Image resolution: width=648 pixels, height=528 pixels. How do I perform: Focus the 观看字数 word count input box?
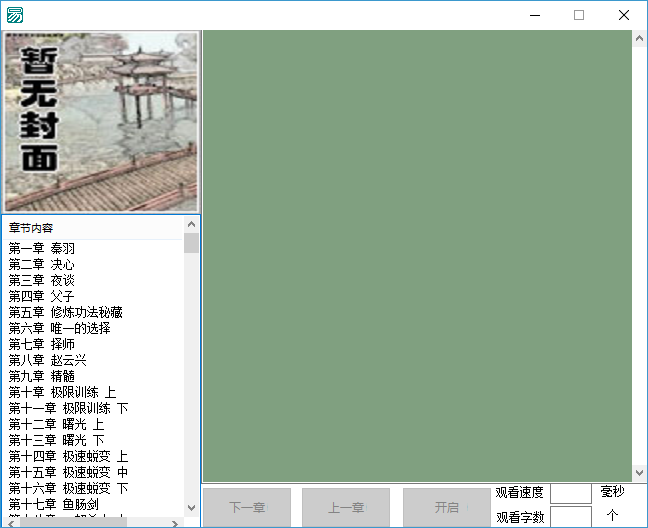[570, 517]
